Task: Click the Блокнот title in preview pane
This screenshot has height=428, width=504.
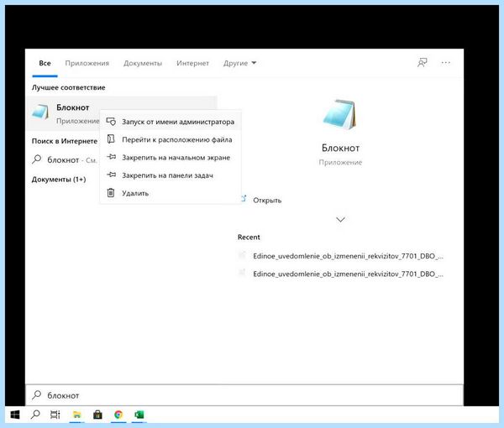Action: pos(340,148)
